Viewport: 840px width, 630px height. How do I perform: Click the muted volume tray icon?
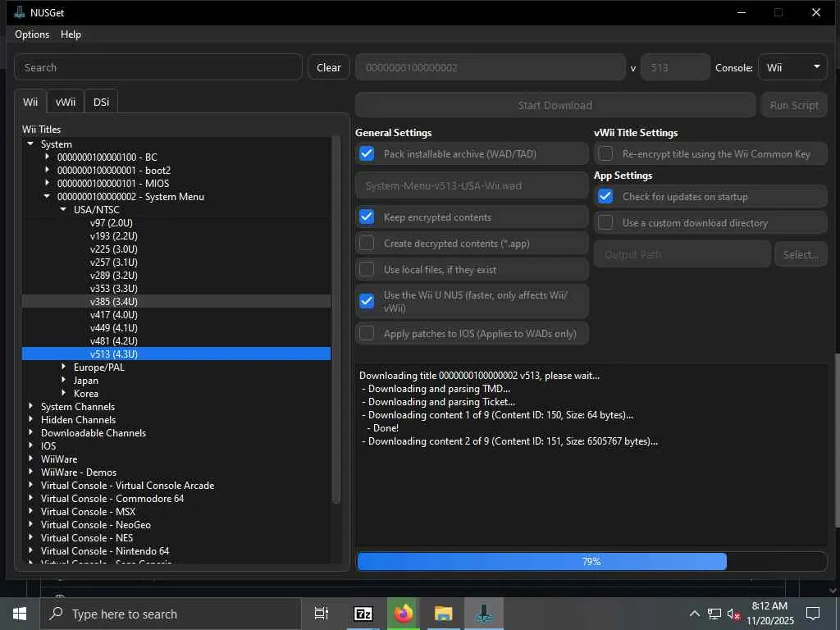[x=733, y=614]
